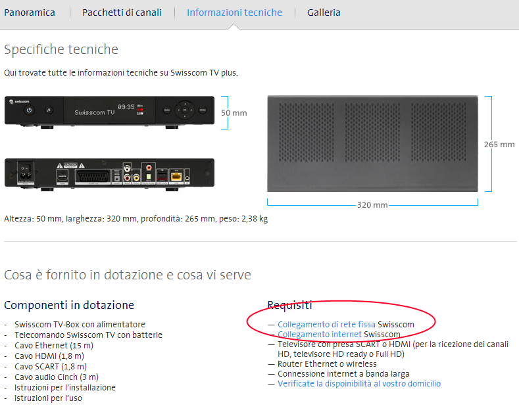Switch to Pacchetti di canali tab
The width and height of the screenshot is (519, 420).
tap(122, 12)
